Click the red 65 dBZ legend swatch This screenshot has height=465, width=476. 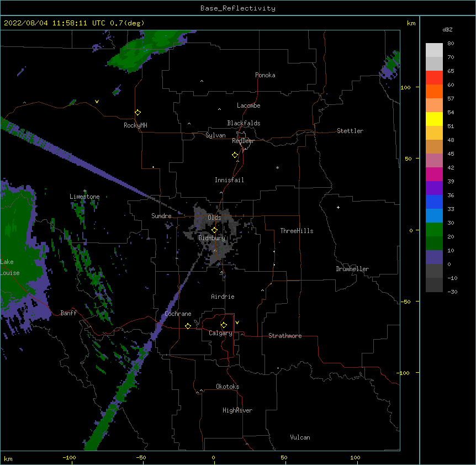(x=434, y=78)
